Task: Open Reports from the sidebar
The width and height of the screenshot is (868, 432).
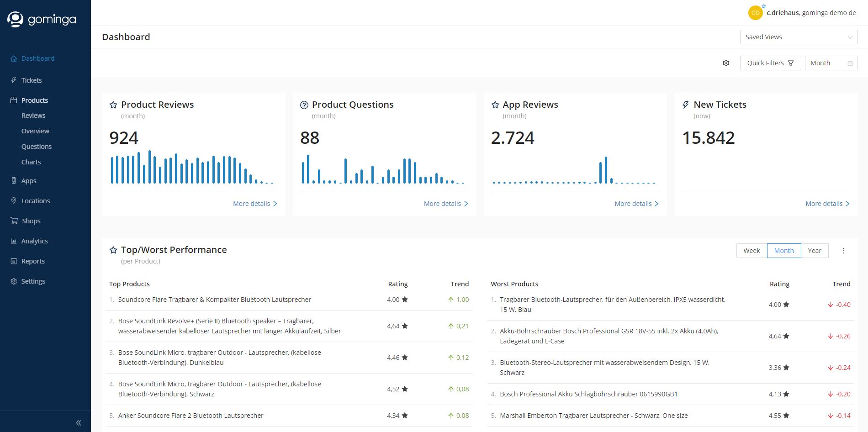Action: coord(33,261)
